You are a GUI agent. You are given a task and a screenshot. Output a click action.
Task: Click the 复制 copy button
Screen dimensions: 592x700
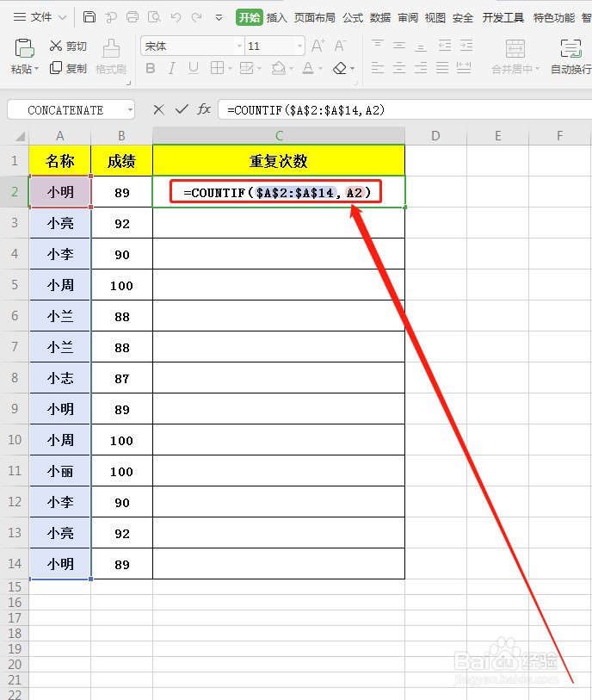click(68, 68)
